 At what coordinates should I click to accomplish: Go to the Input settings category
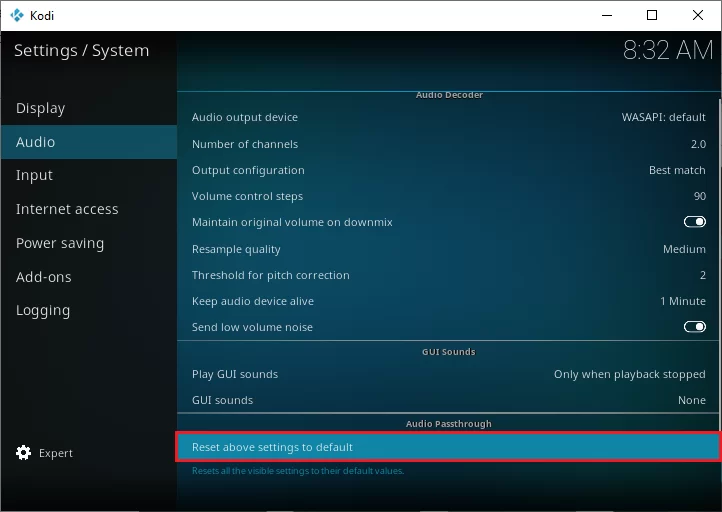click(89, 175)
